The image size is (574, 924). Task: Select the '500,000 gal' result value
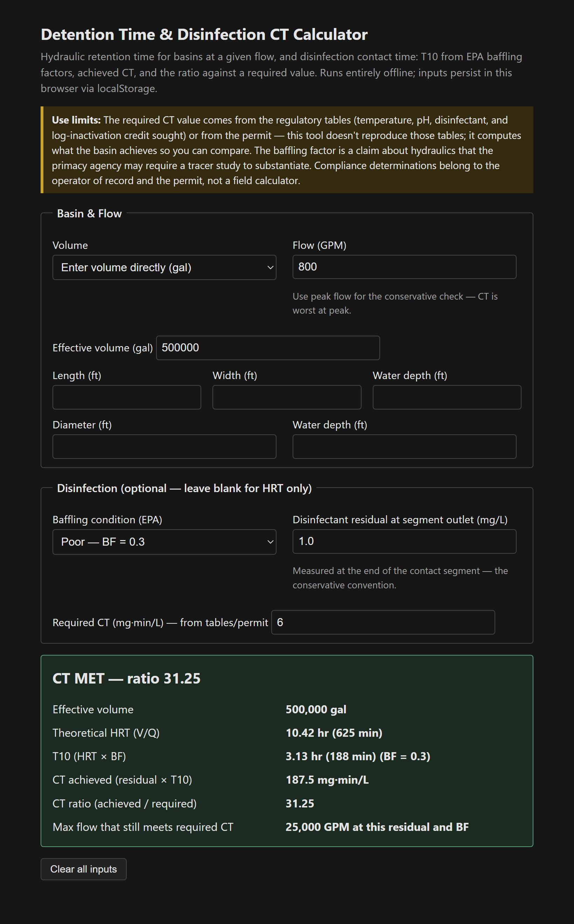tap(316, 709)
